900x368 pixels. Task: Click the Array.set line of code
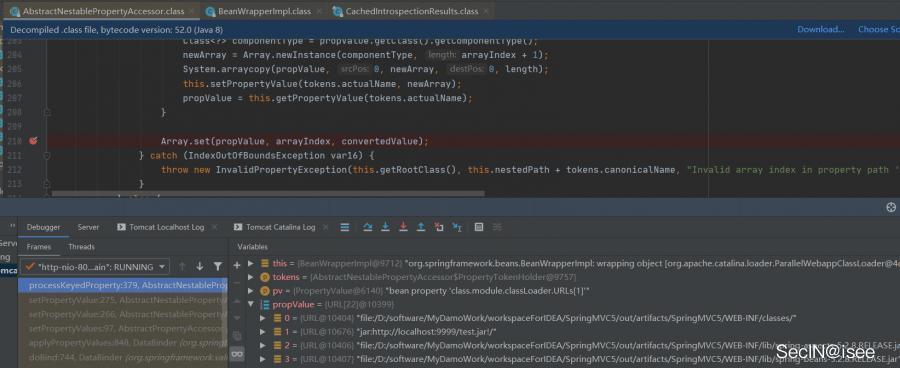tap(294, 141)
